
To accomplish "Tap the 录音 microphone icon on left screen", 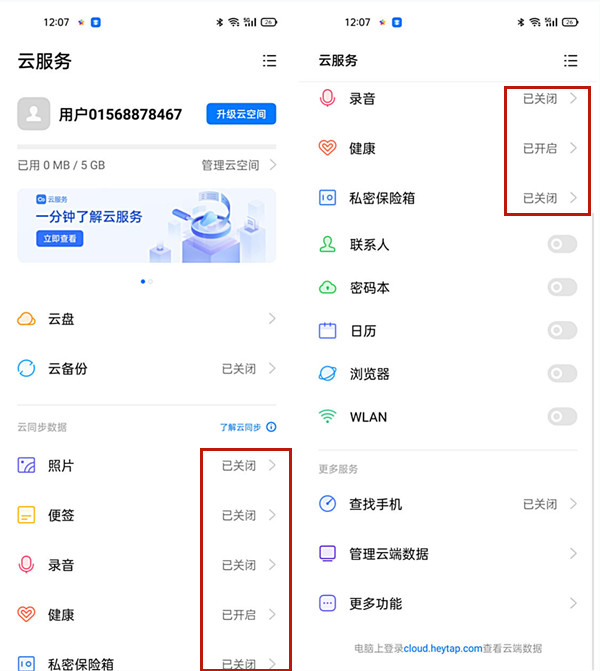I will (26, 564).
